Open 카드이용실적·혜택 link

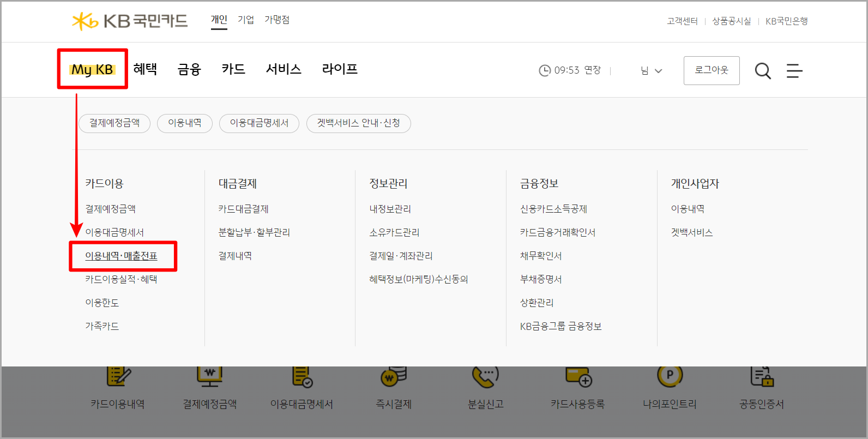click(x=121, y=279)
